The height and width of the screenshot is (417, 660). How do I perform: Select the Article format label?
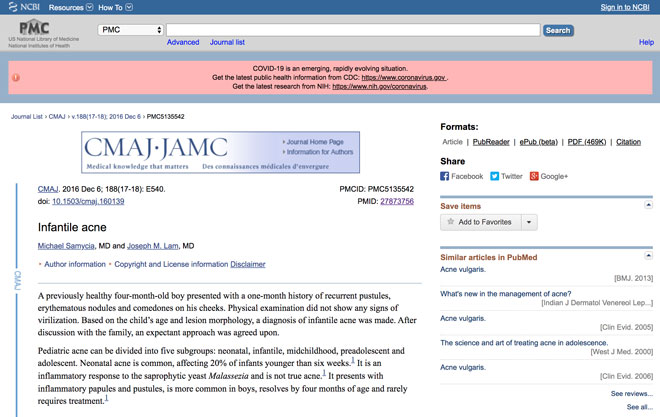(x=452, y=142)
